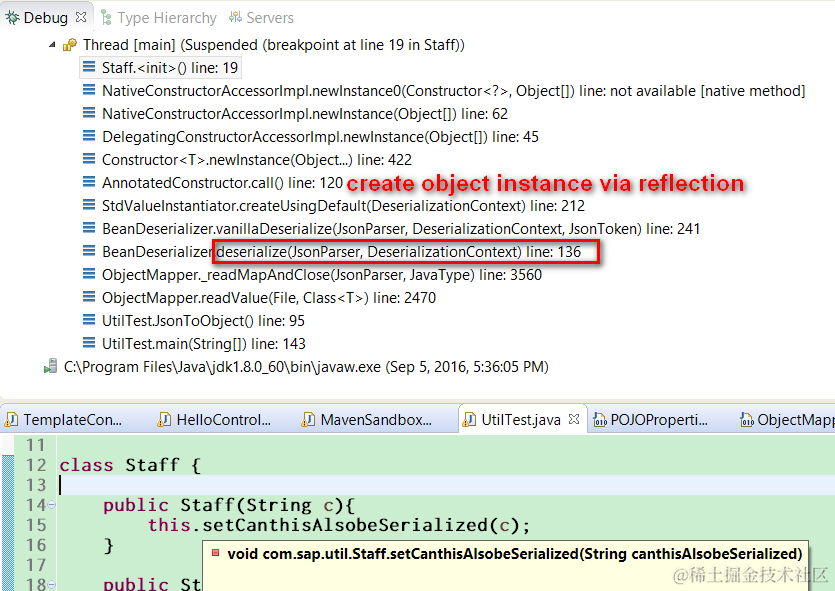Select UtilTest.JsonToObject() line: 95 frame

(x=203, y=319)
